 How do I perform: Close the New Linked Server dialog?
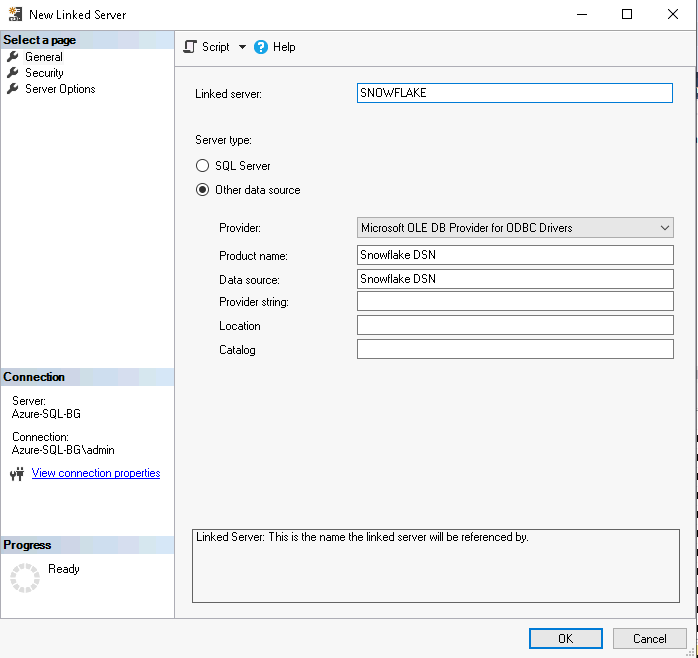tap(673, 14)
